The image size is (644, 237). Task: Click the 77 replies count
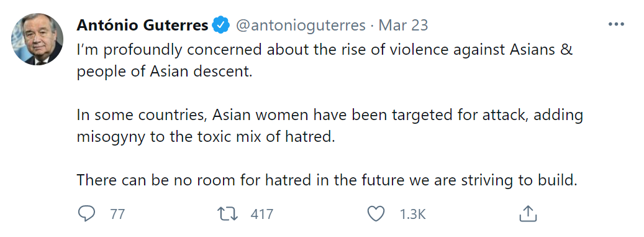(117, 215)
